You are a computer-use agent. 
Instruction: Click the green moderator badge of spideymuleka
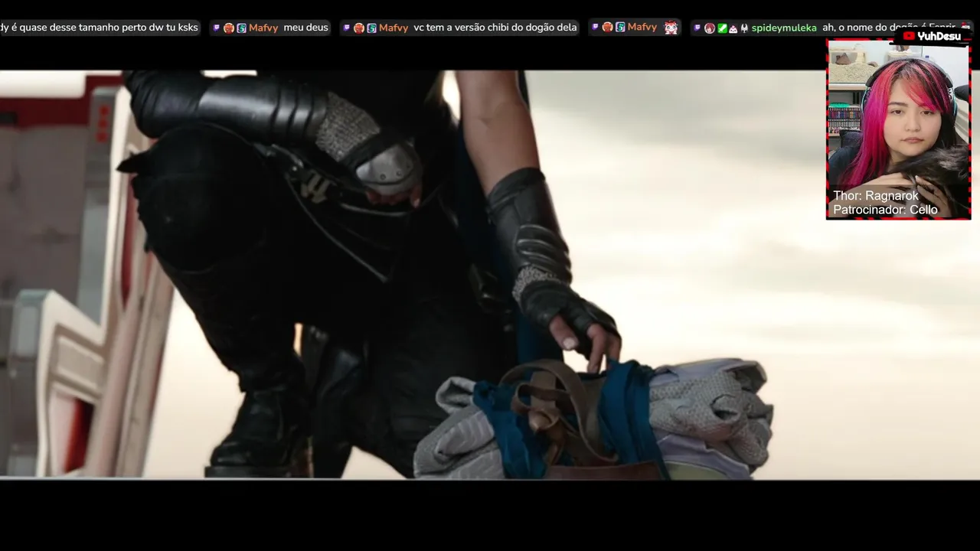tap(722, 28)
